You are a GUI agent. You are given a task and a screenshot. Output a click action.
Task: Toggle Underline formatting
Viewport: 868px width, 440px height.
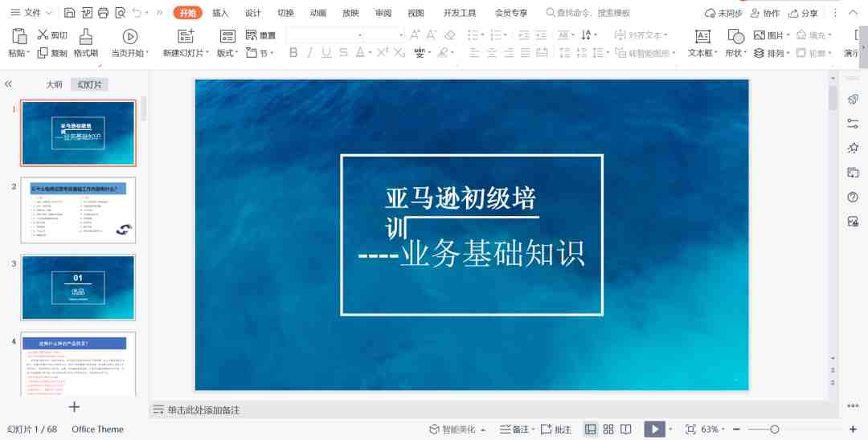pos(326,52)
